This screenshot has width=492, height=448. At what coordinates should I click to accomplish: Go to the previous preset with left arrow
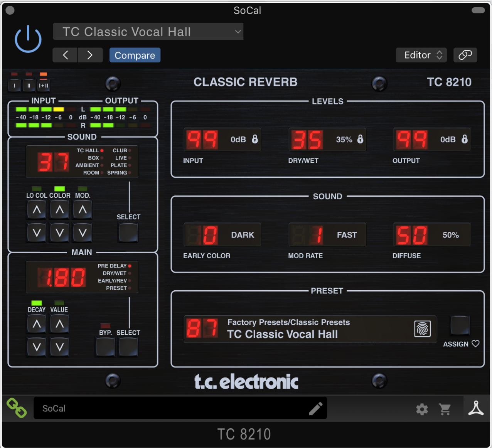coord(65,55)
